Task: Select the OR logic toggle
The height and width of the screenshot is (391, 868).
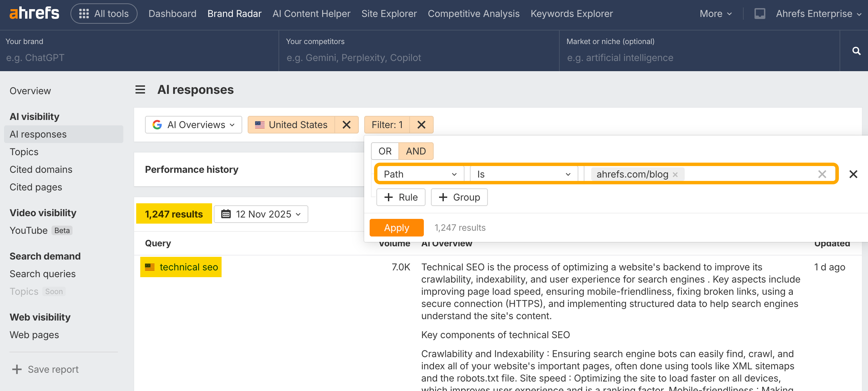Action: point(385,151)
